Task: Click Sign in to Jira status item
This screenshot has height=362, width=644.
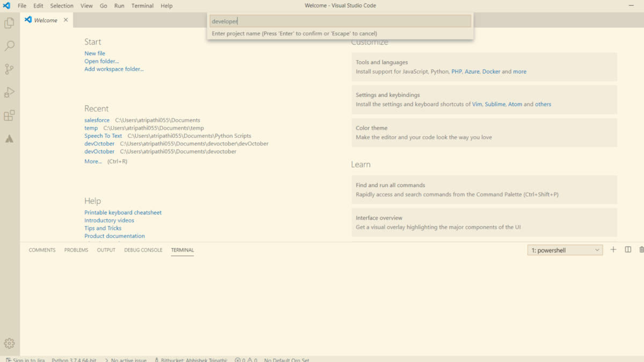Action: [x=25, y=360]
